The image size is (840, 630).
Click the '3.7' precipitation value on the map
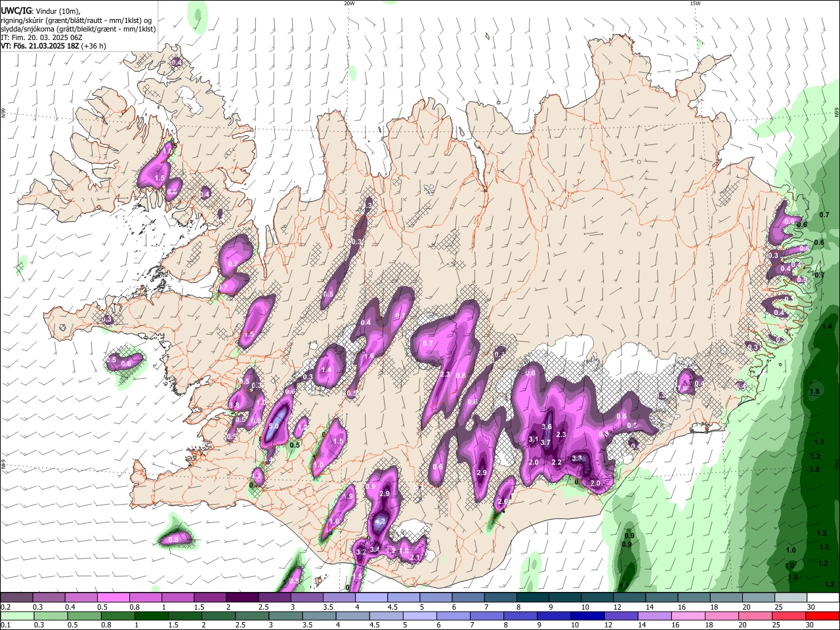click(545, 443)
